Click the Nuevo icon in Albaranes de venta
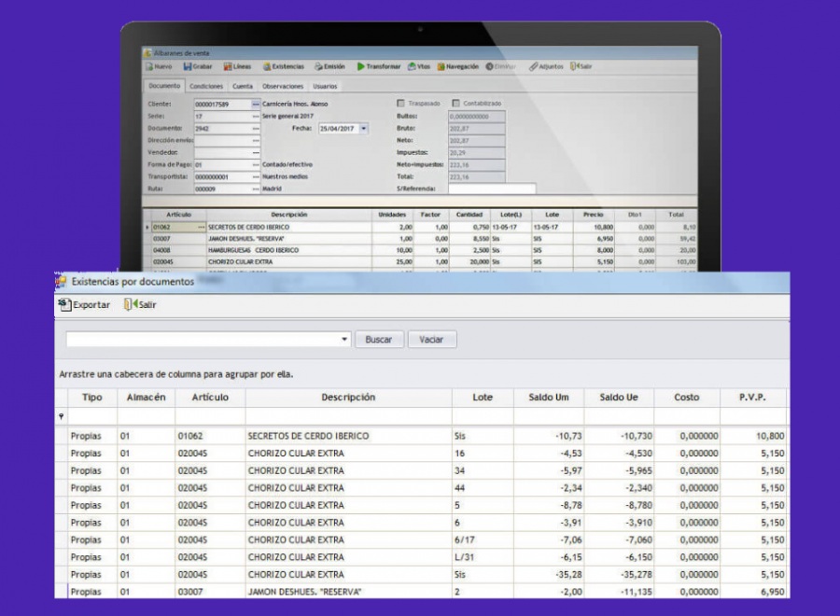Viewport: 840px width, 616px height. click(x=149, y=66)
